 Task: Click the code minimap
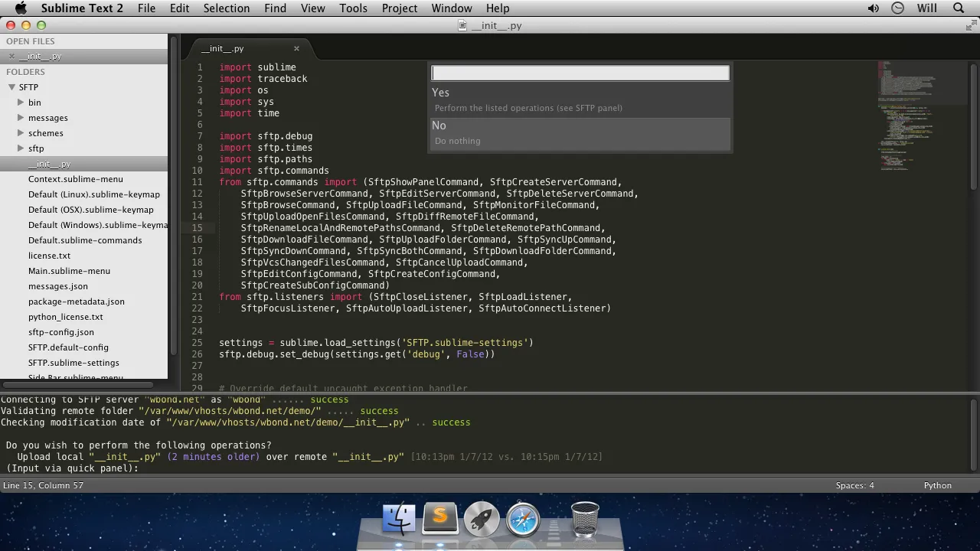point(922,115)
